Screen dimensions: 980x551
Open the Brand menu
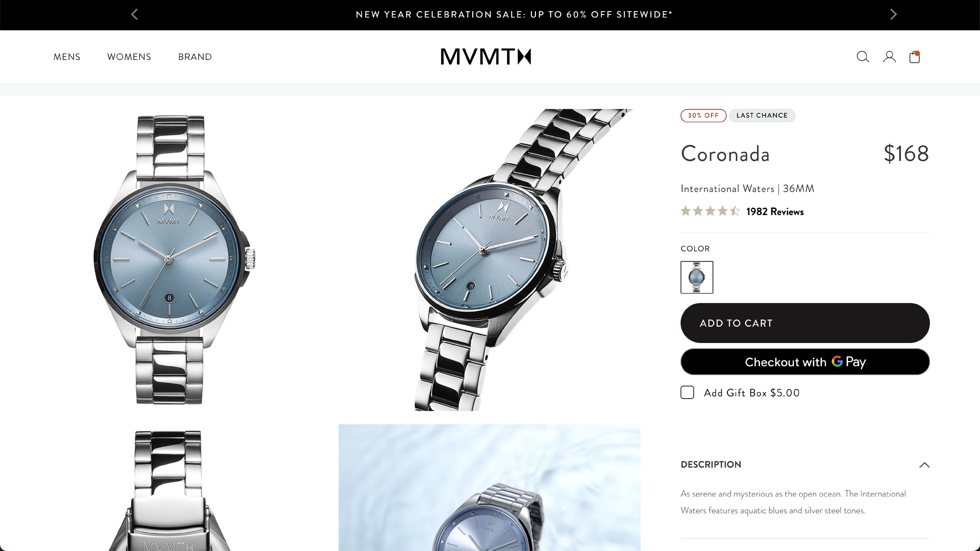(195, 57)
